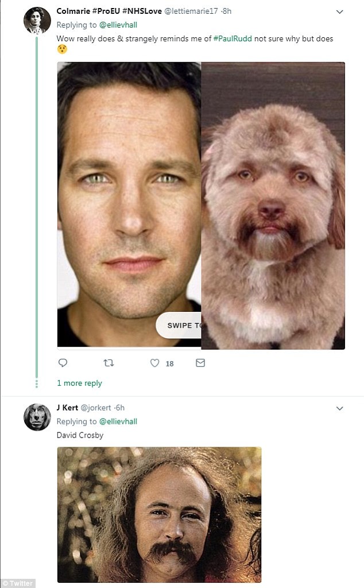Click the J Kert display name

click(x=66, y=408)
